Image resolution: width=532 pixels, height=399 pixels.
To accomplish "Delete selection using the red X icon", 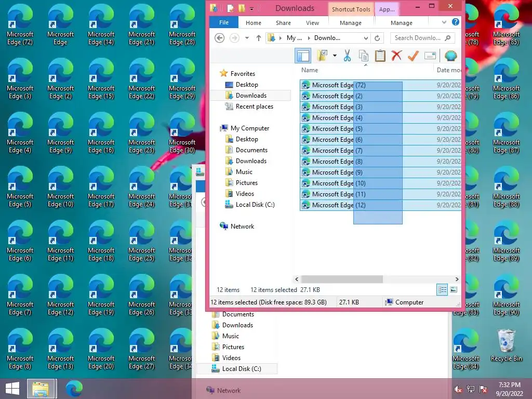I will click(x=396, y=55).
